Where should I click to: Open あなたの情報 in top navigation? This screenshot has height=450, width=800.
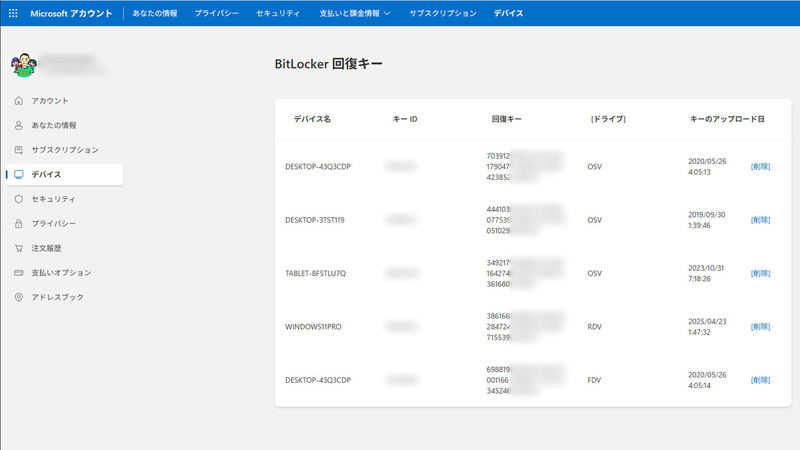coord(155,13)
